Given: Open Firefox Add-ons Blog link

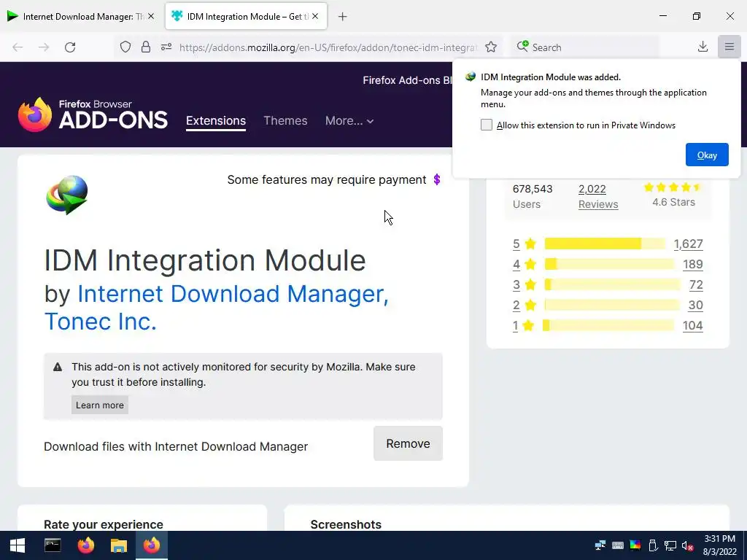Looking at the screenshot, I should (407, 80).
